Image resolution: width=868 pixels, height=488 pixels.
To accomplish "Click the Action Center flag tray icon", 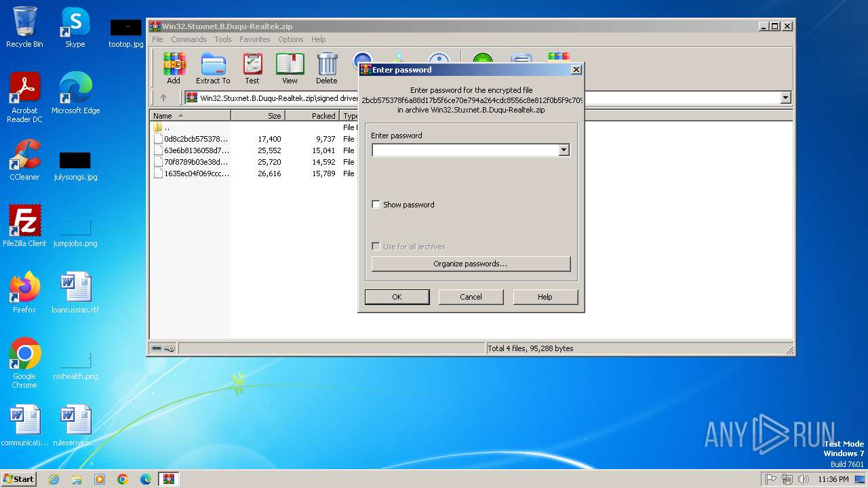I will coord(771,479).
